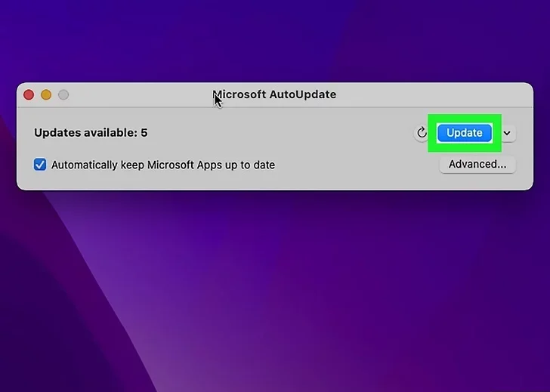Open the Advanced... settings
The height and width of the screenshot is (392, 550).
pos(477,164)
